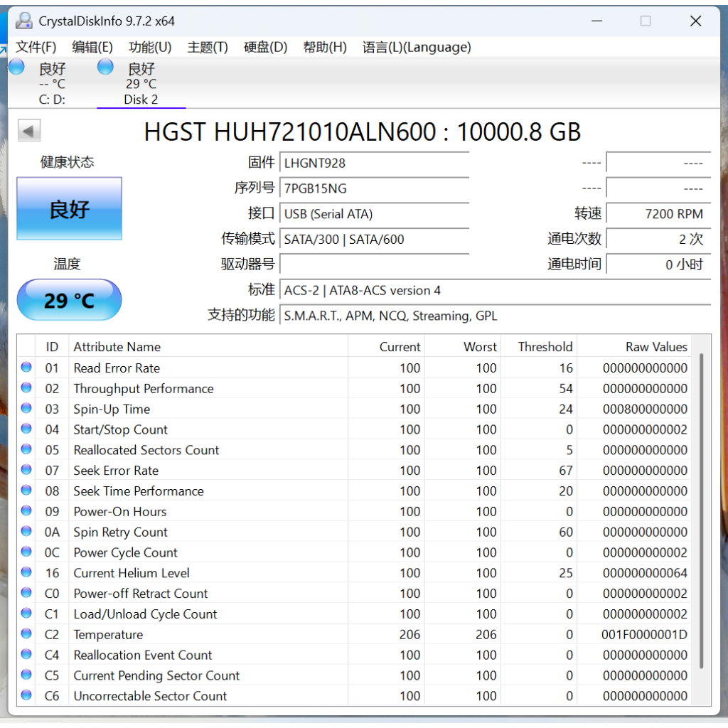Click the Attribute Name column header
728x728 pixels.
coord(208,347)
